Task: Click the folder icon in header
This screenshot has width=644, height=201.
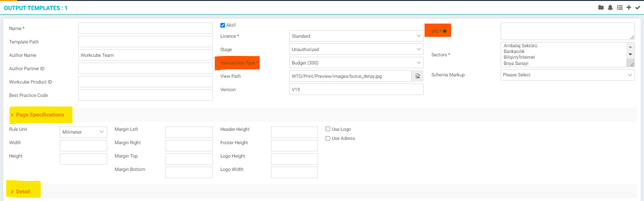Action: [x=601, y=8]
